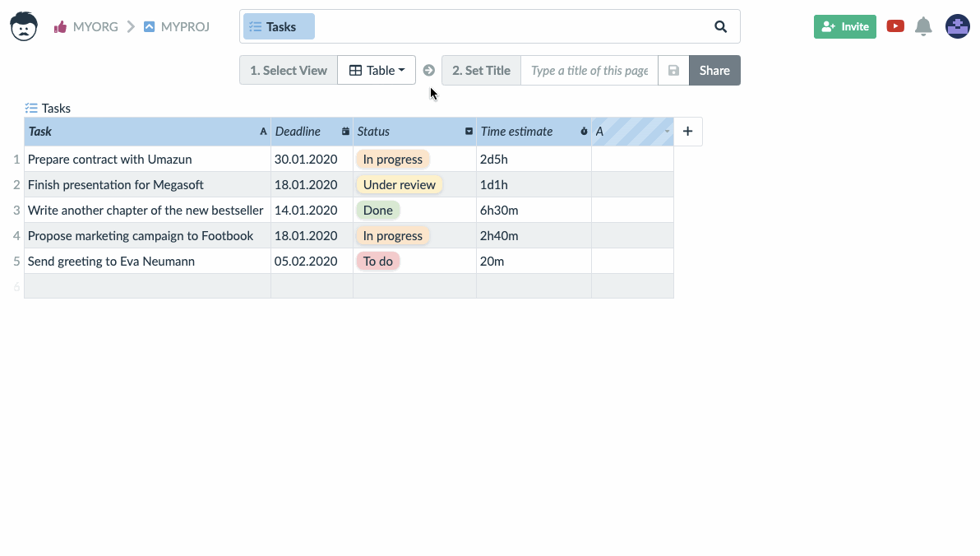
Task: Select the Tasks chip in search bar
Action: pos(279,26)
